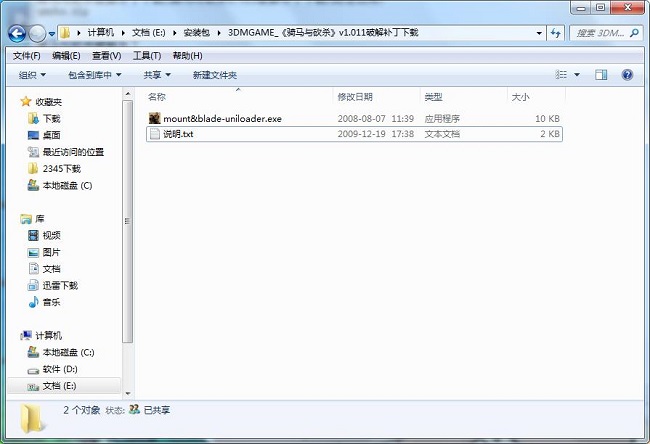Toggle the preview pane icon
This screenshot has height=444, width=650.
[601, 75]
